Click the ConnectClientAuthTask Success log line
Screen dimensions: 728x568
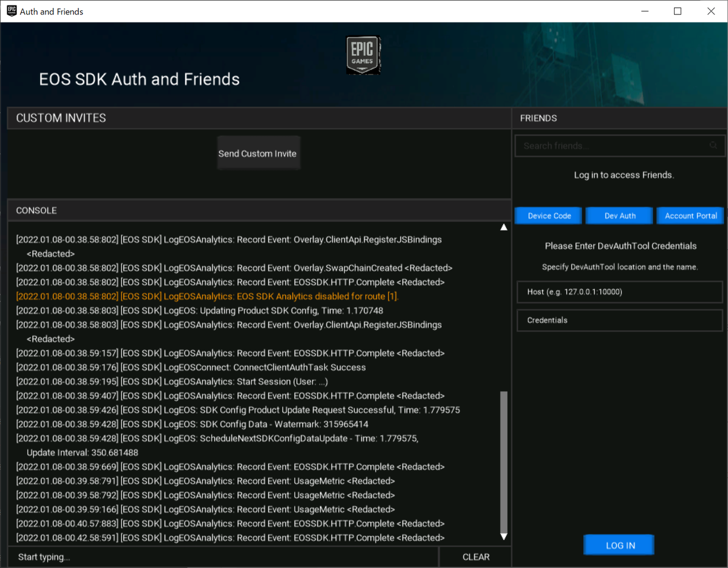tap(191, 367)
